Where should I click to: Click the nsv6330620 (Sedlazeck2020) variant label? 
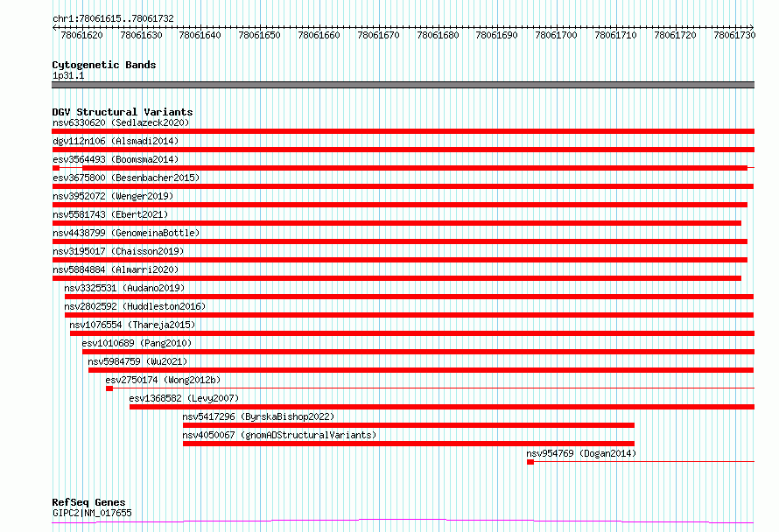click(x=121, y=122)
